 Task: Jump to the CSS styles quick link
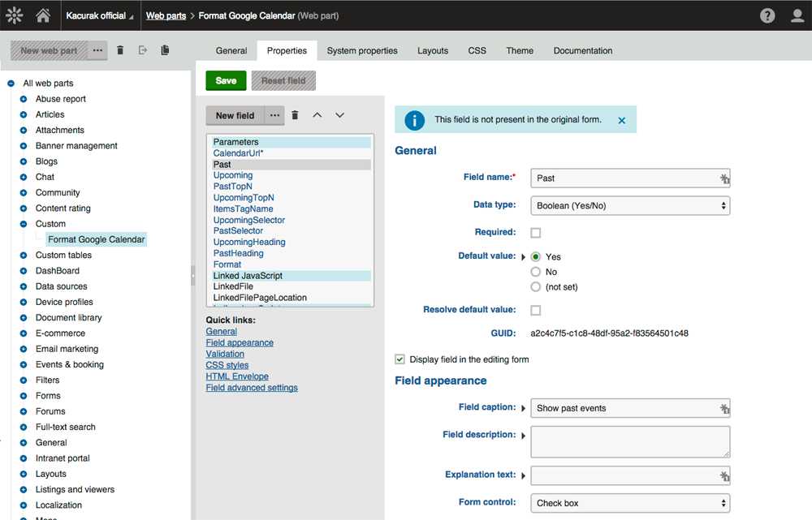click(x=227, y=365)
